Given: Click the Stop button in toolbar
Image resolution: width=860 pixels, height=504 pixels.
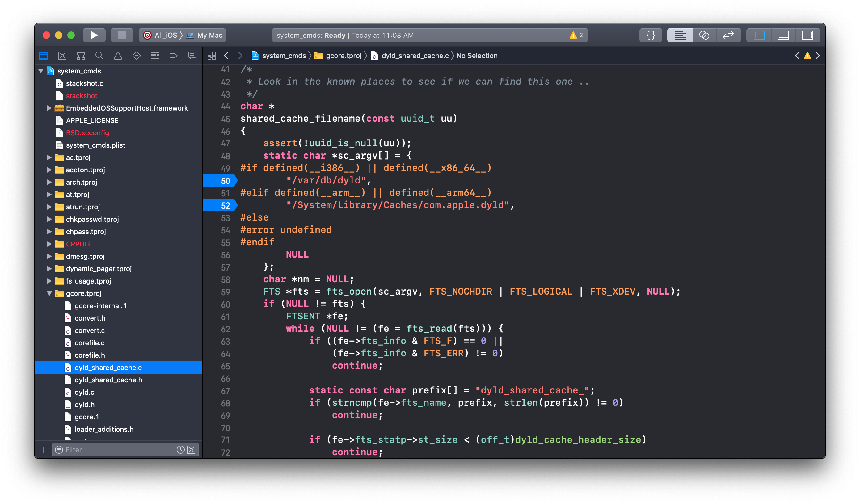Looking at the screenshot, I should (122, 35).
